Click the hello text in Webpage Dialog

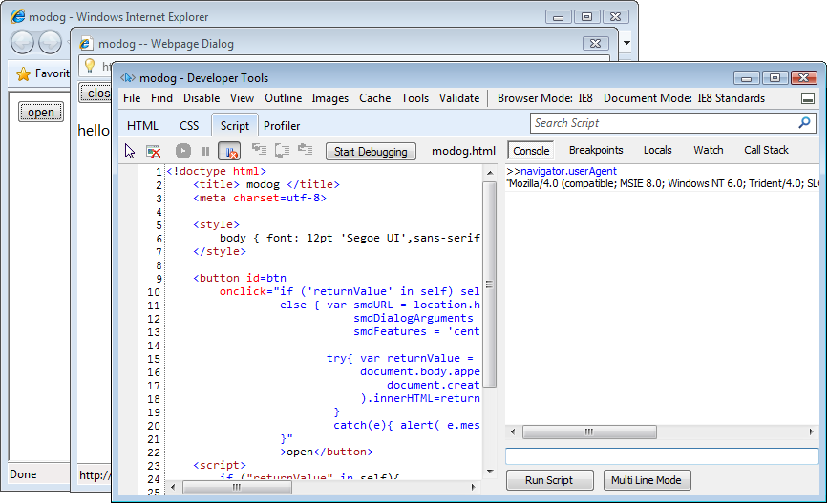[94, 131]
